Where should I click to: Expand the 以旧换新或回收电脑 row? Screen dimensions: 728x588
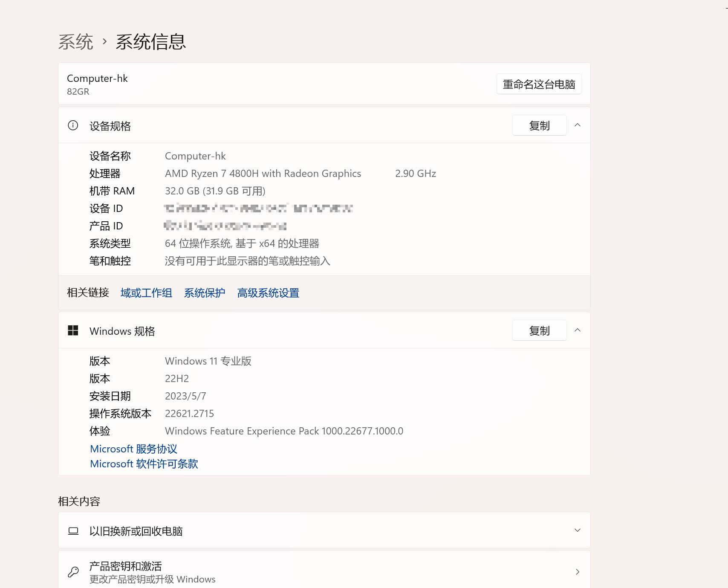[578, 530]
